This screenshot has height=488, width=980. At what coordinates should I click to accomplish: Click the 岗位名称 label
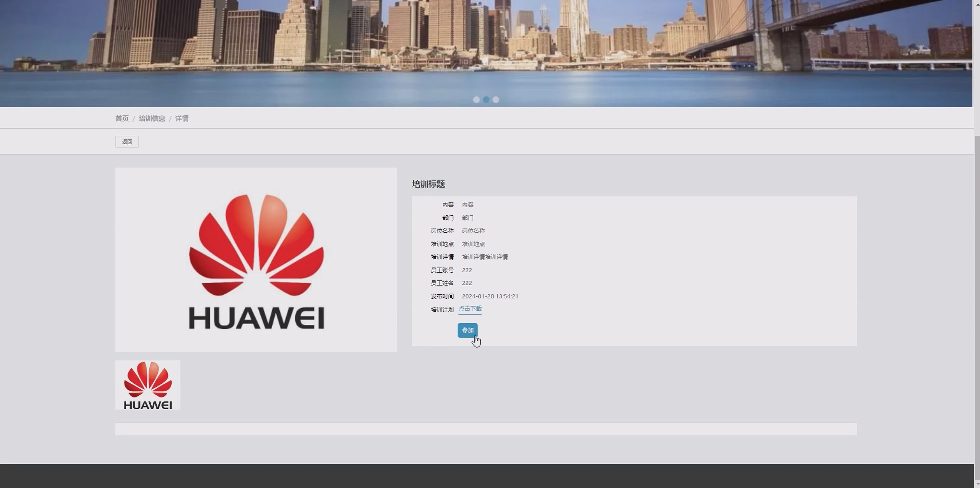pyautogui.click(x=442, y=231)
